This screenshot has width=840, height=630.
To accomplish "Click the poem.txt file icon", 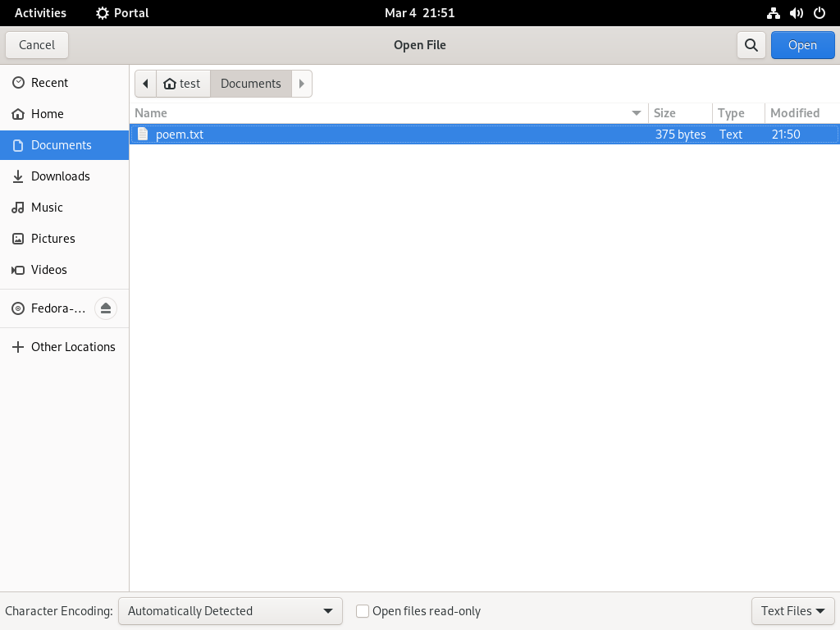I will pyautogui.click(x=143, y=134).
